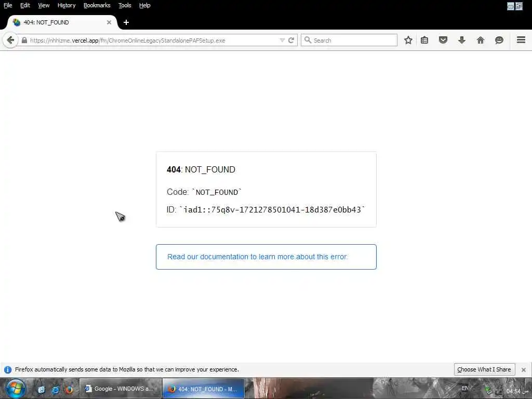Go back one page

coord(10,40)
